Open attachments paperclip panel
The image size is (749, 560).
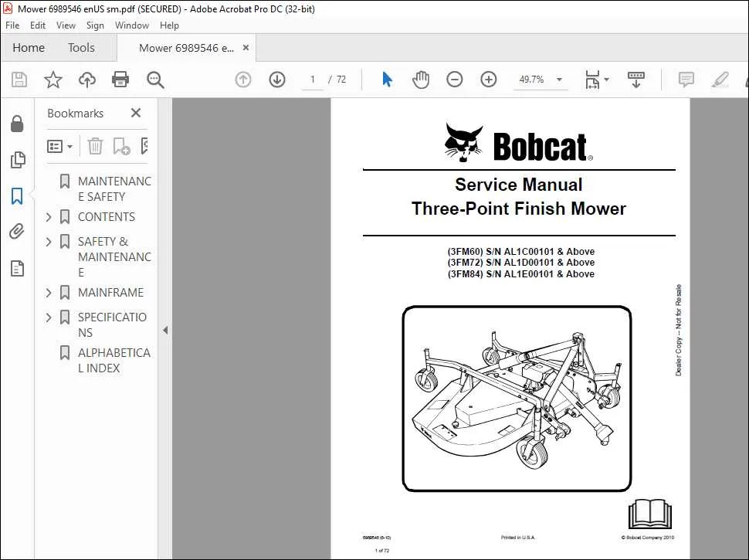pos(17,232)
